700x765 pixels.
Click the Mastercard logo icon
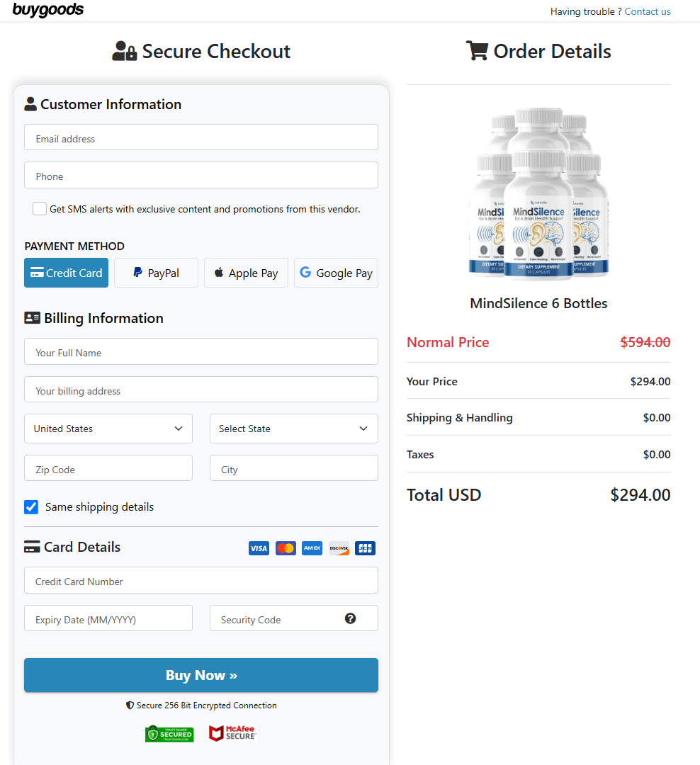coord(286,548)
